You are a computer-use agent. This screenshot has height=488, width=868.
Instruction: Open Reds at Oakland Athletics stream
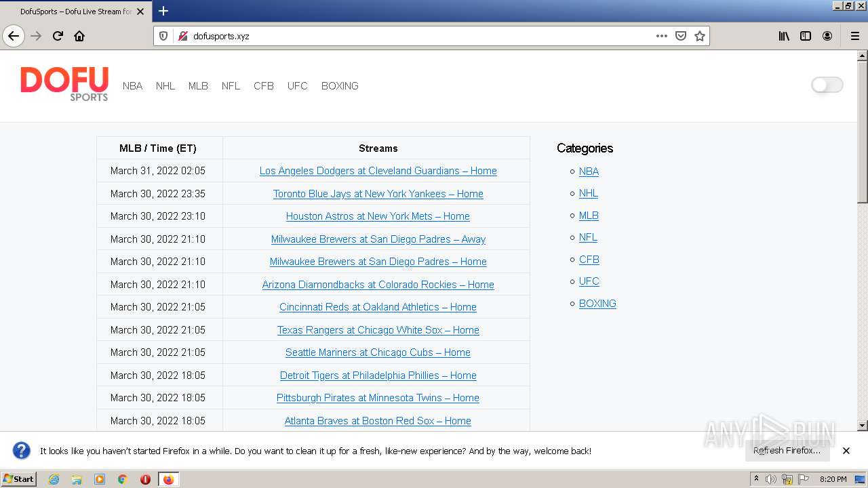coord(378,307)
